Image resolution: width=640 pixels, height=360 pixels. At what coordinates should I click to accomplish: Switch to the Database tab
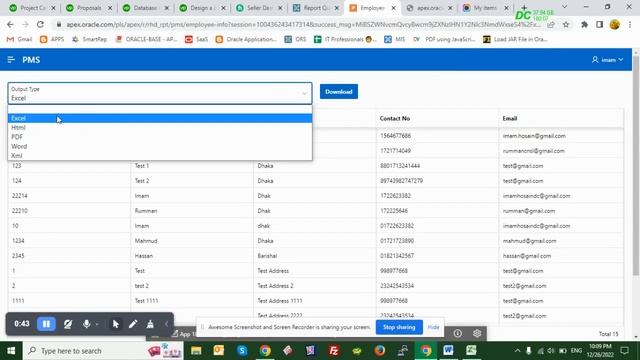click(x=146, y=8)
